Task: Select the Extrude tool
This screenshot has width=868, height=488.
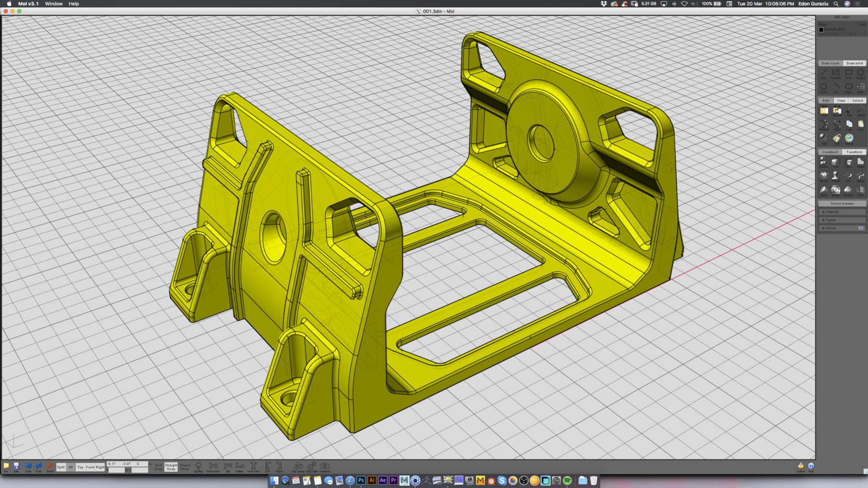Action: (x=824, y=176)
